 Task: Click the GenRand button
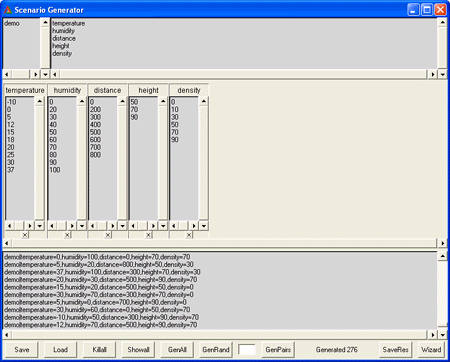(x=216, y=350)
